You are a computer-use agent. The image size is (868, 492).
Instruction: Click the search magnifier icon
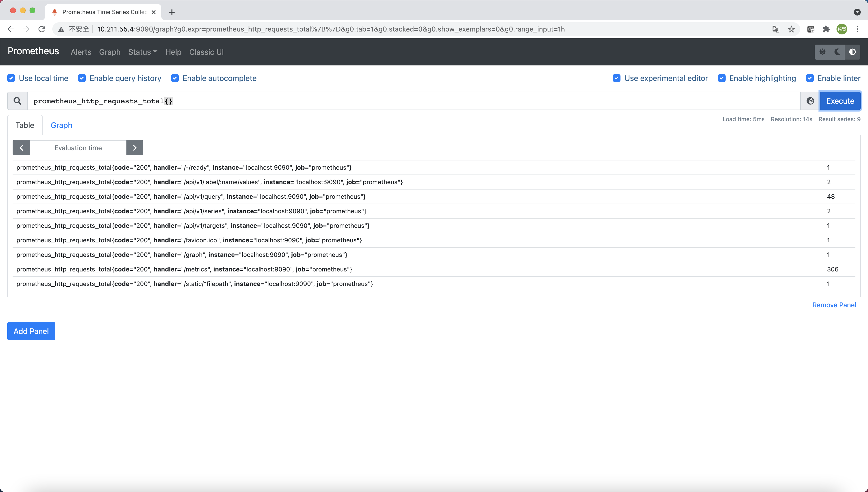pos(17,101)
